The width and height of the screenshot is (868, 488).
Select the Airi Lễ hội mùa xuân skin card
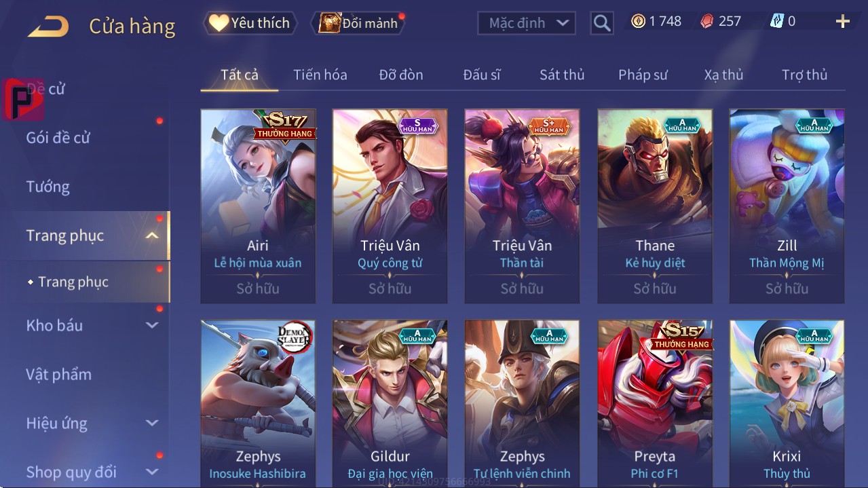click(258, 206)
